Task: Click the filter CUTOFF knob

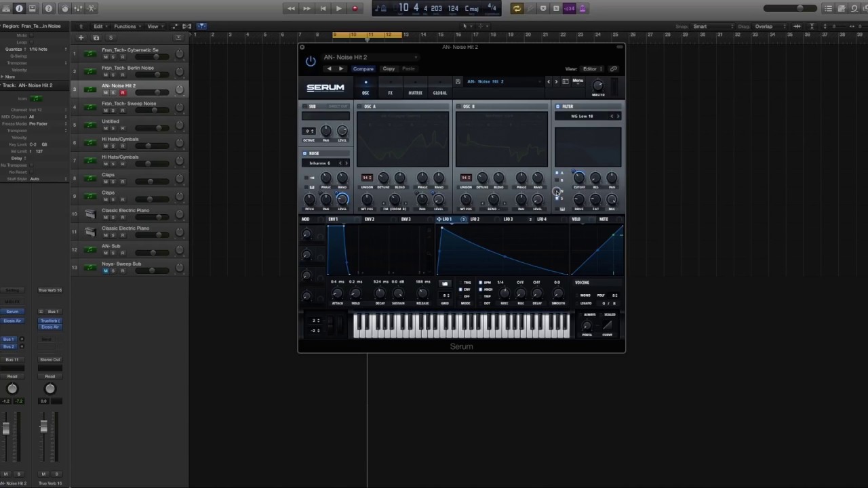Action: pos(578,178)
